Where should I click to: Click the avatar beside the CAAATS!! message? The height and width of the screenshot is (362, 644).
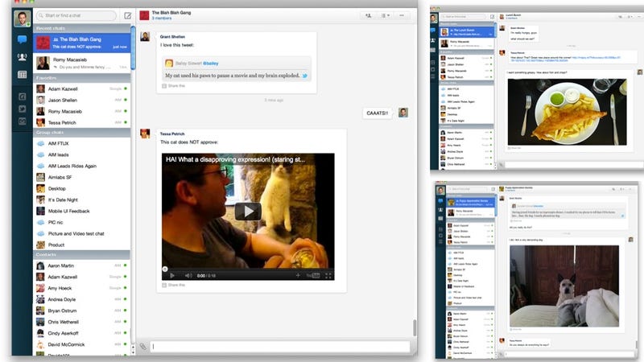403,113
